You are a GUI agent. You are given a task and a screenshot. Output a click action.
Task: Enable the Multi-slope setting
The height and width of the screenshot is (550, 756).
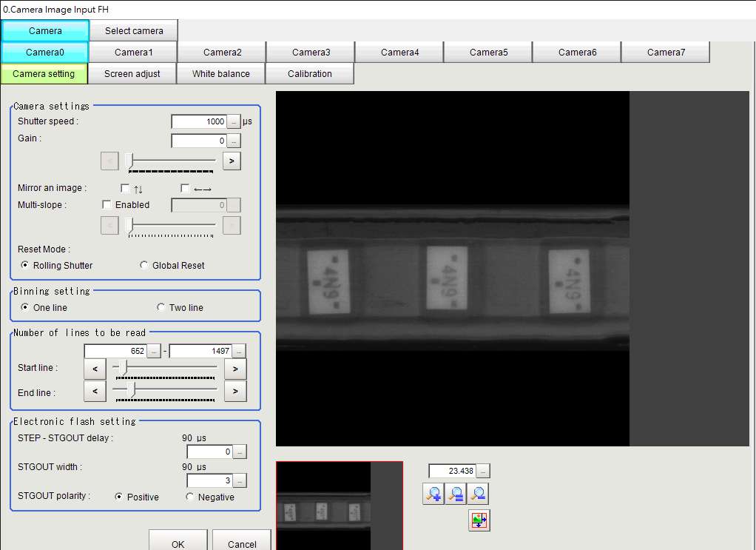(106, 204)
